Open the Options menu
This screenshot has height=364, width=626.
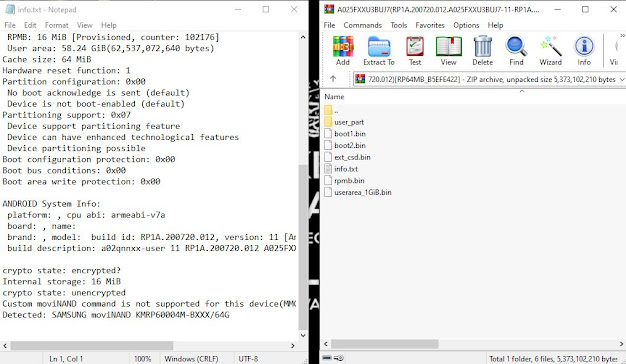[466, 25]
